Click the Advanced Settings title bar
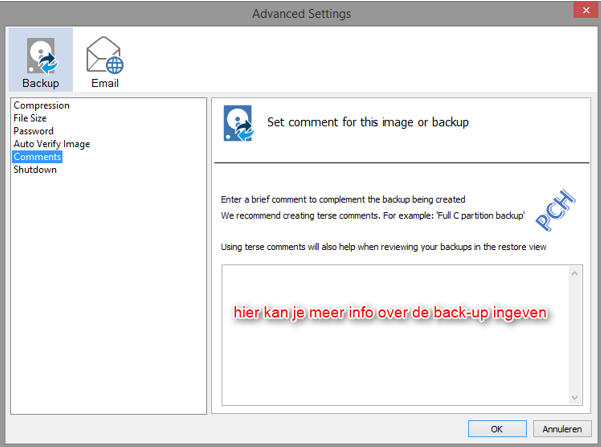This screenshot has height=447, width=601. (x=300, y=13)
